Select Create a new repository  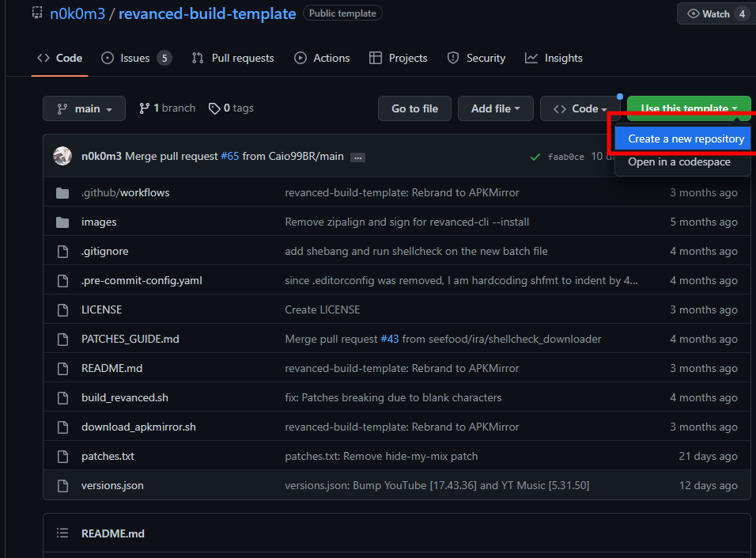click(x=686, y=139)
